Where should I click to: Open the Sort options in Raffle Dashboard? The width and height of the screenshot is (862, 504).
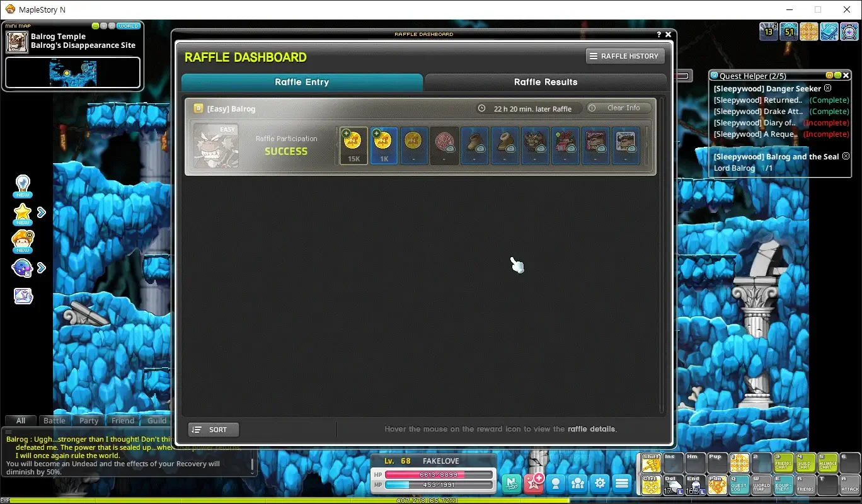tap(213, 430)
